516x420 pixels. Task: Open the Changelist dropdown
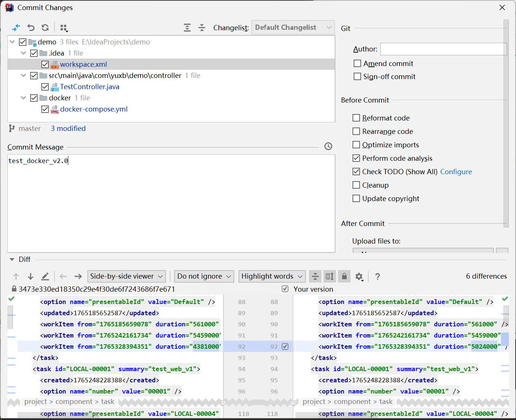293,28
